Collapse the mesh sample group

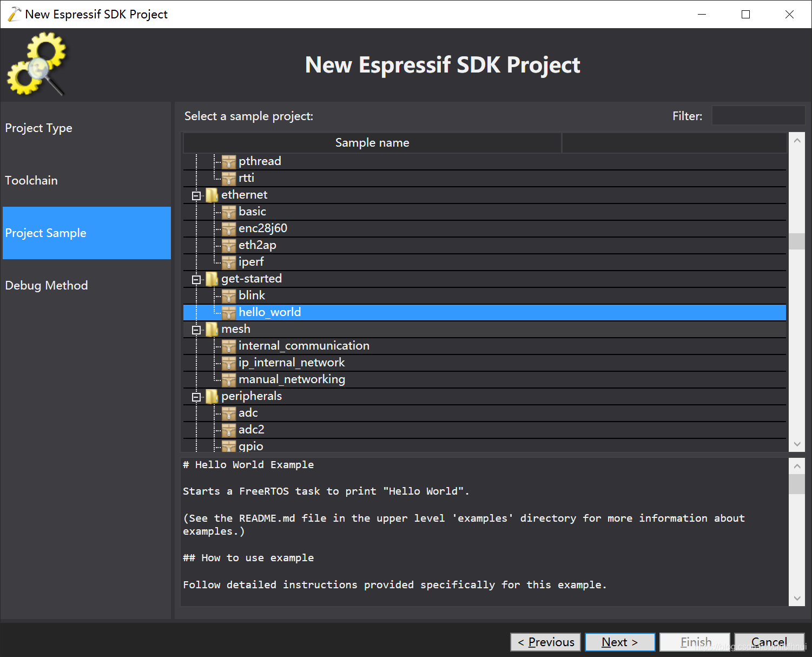coord(196,329)
